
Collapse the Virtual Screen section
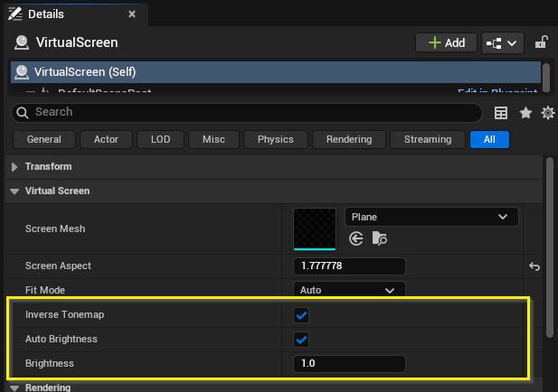(14, 191)
